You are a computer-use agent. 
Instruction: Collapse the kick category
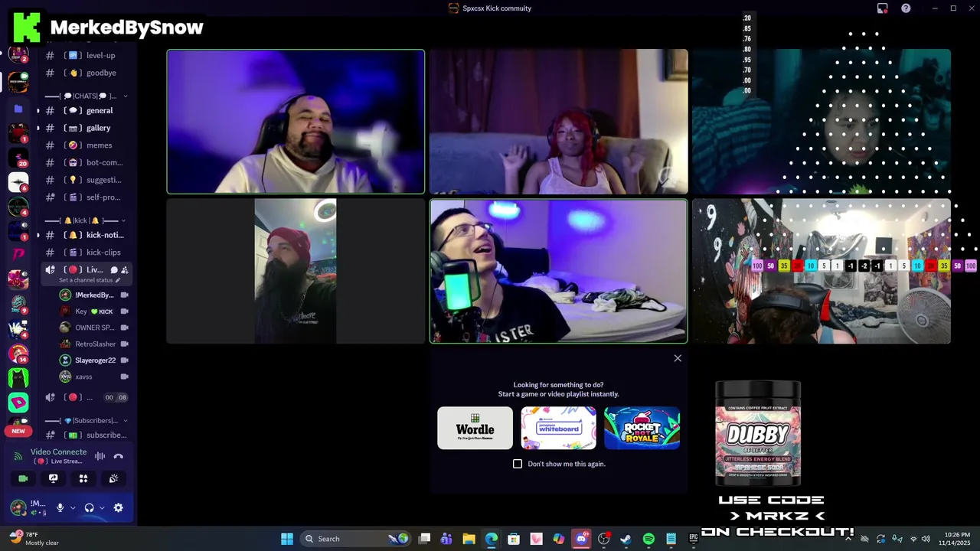(x=86, y=220)
